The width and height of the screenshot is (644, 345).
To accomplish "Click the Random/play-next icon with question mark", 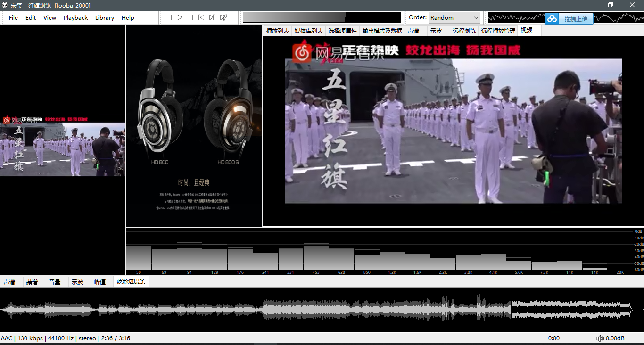I will [222, 17].
